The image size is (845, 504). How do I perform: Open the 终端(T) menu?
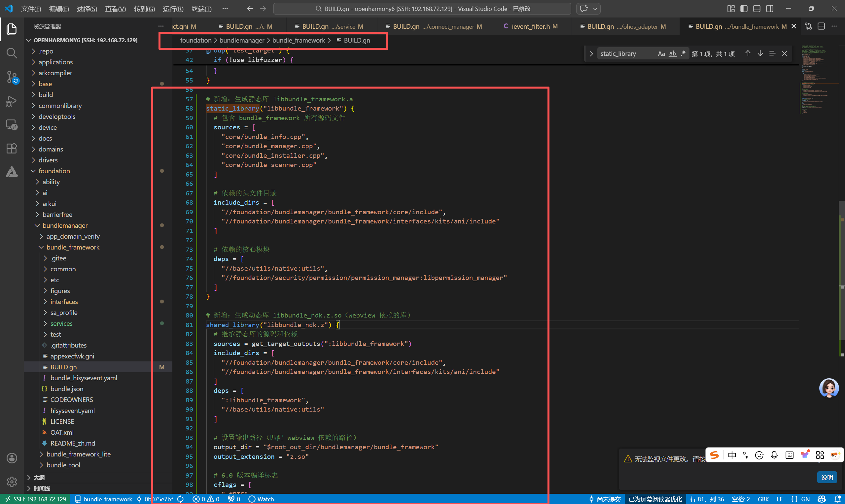(201, 9)
